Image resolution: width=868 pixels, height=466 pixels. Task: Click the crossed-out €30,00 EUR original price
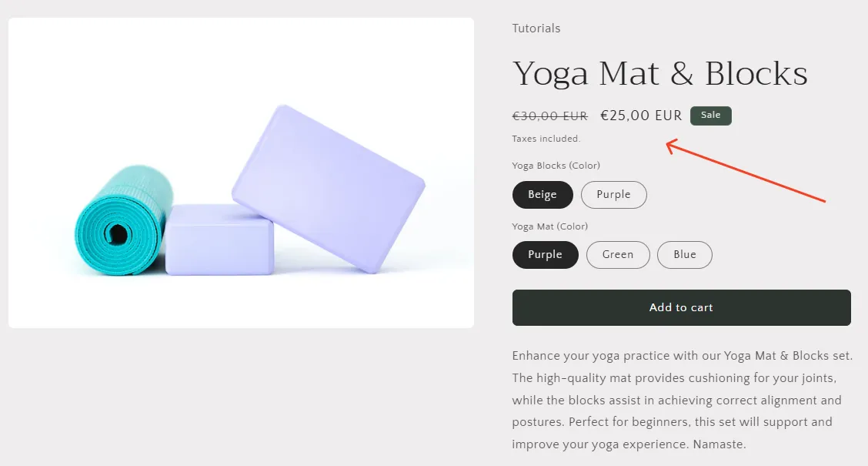coord(549,115)
